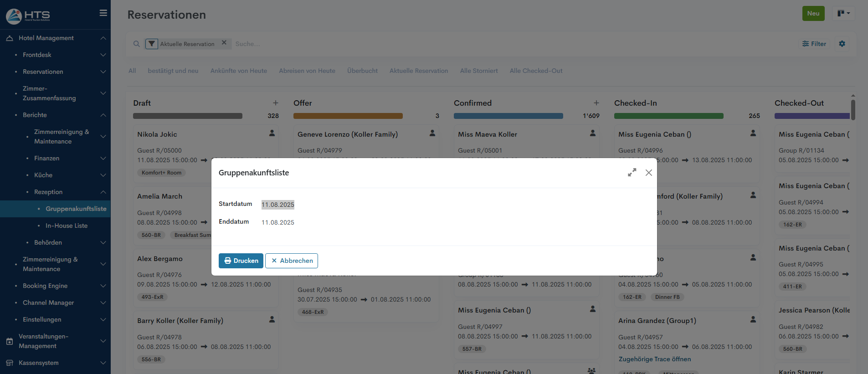Click the settings gear icon near Filter
The image size is (868, 374).
[x=842, y=44]
